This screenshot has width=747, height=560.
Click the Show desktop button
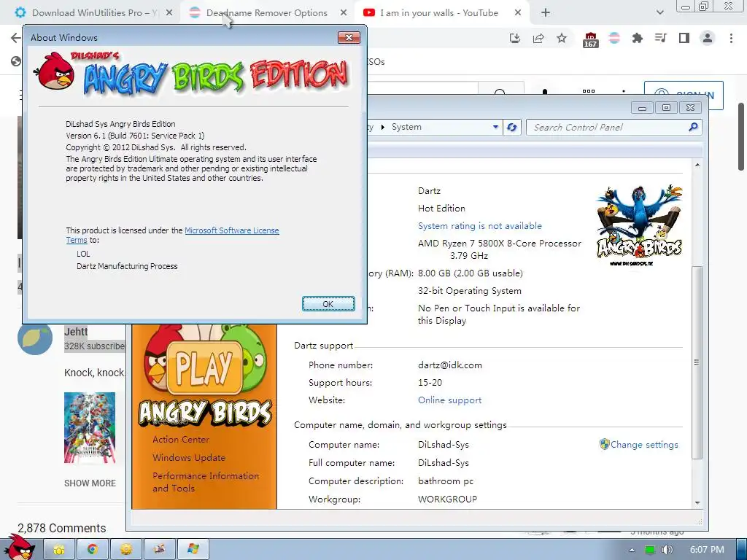[x=741, y=550]
